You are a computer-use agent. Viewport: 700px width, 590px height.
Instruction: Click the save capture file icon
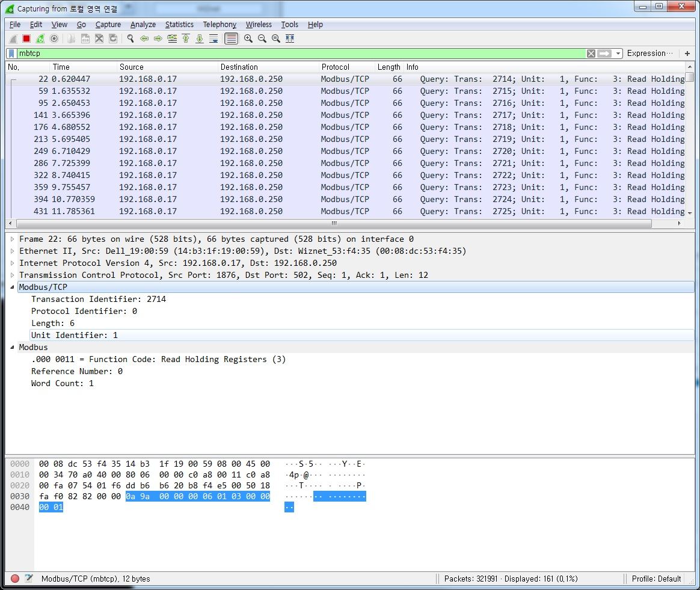(x=85, y=39)
